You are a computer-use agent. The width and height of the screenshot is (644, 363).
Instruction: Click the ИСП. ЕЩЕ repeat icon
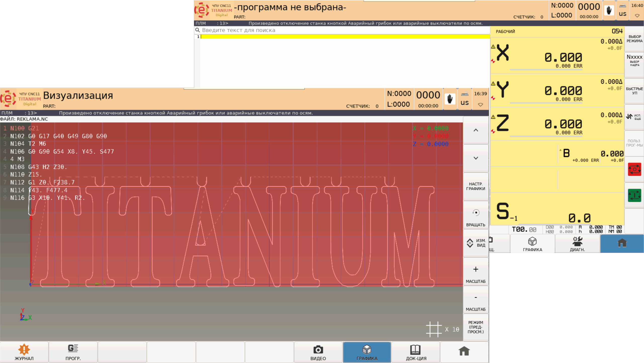tap(634, 117)
